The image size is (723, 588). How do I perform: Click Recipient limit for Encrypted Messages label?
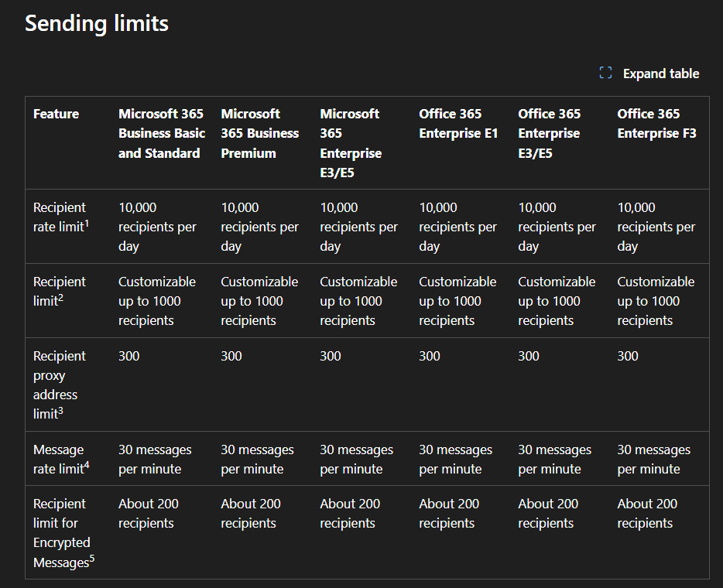point(61,533)
